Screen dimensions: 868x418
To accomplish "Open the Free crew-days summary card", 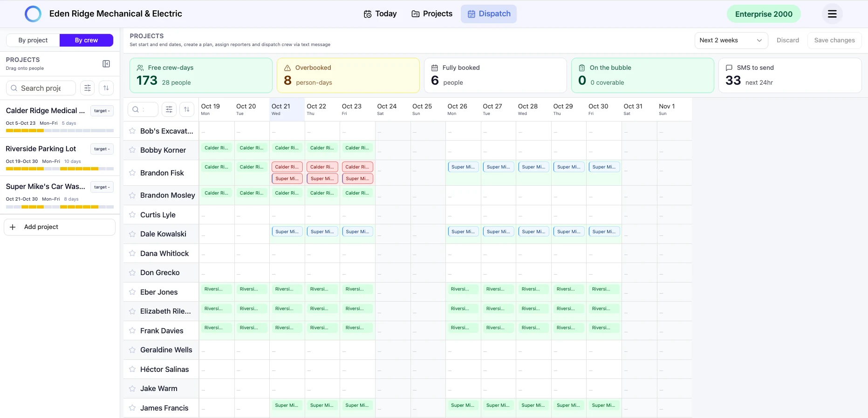I will tap(201, 75).
